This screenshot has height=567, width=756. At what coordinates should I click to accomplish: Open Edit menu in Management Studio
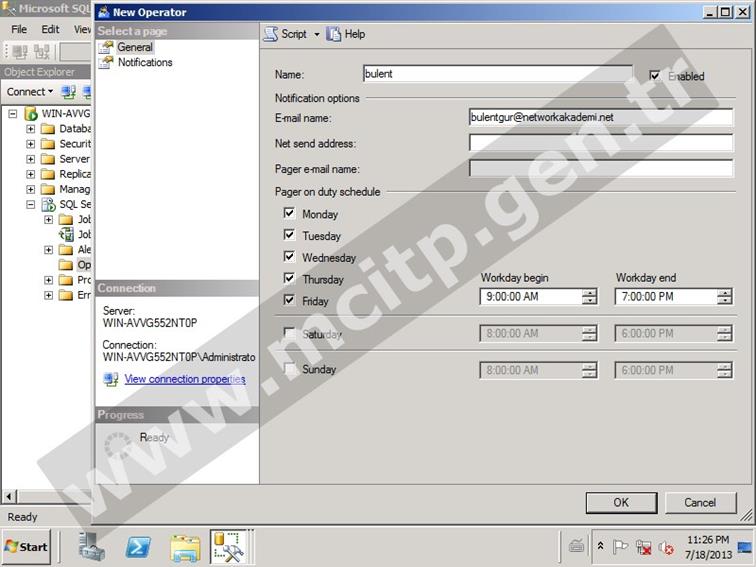pos(50,29)
